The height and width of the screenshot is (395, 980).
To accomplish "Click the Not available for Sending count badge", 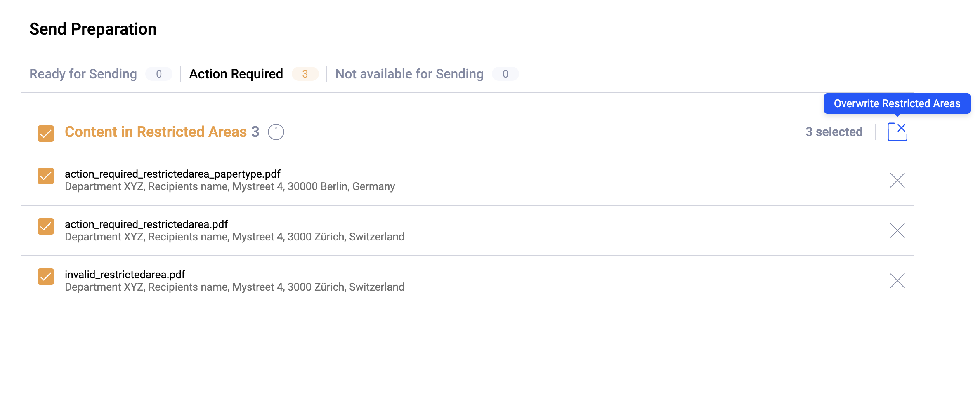I will 505,74.
